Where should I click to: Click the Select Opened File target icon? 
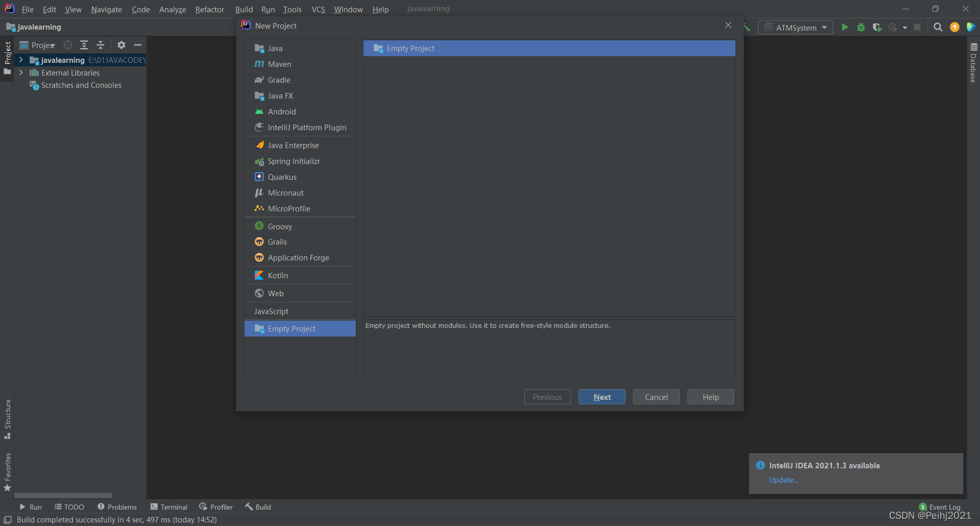[68, 45]
